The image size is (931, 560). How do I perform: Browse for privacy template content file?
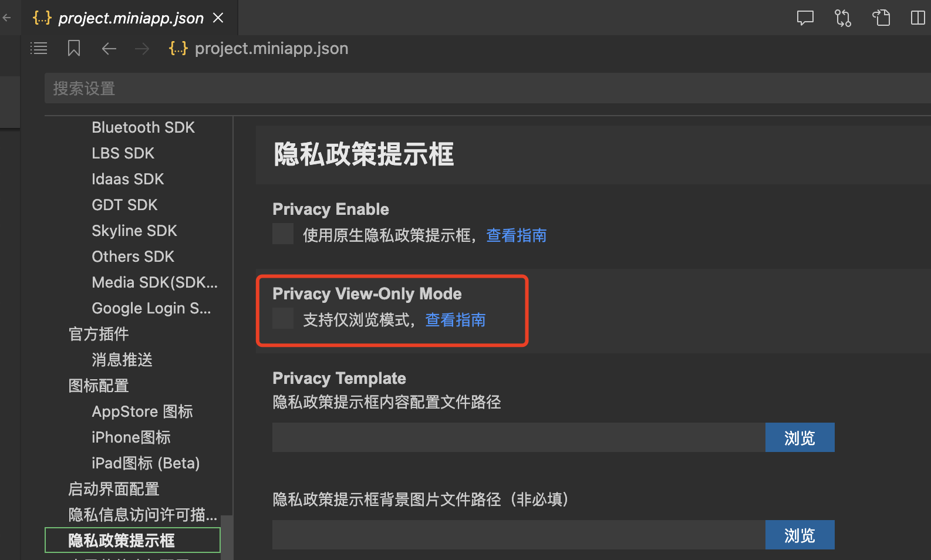click(799, 438)
